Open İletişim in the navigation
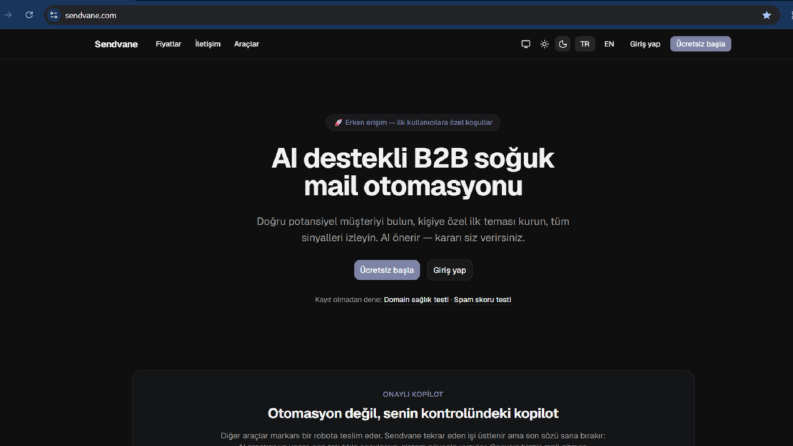The width and height of the screenshot is (793, 446). [x=208, y=44]
